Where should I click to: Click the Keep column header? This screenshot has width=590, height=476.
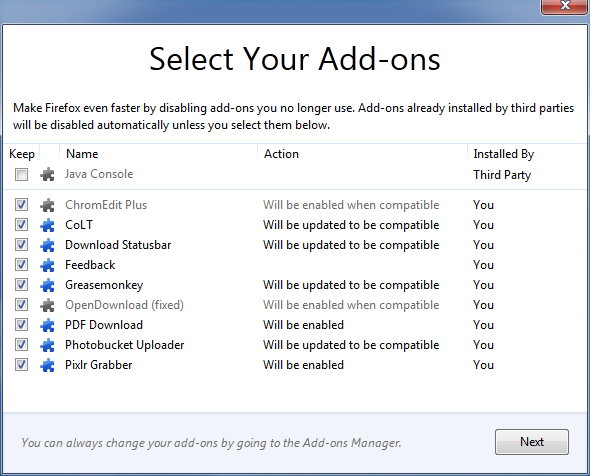coord(22,154)
